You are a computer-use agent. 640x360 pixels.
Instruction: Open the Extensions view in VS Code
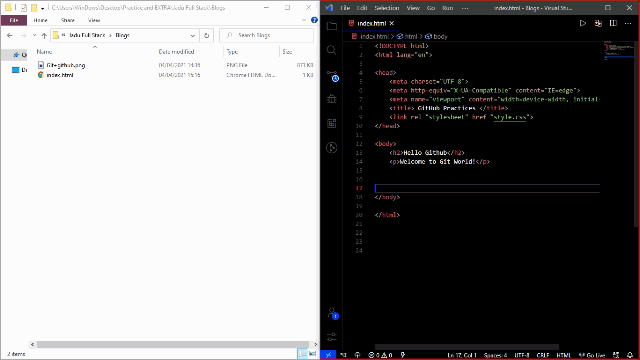(x=332, y=123)
